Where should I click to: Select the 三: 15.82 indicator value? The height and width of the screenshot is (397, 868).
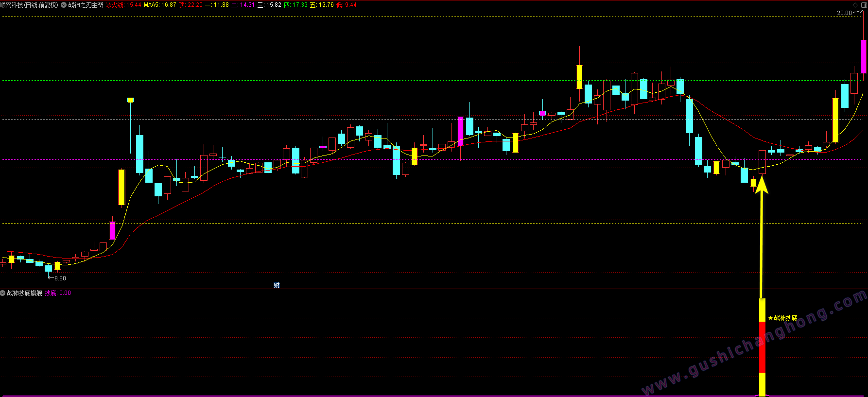click(x=269, y=5)
